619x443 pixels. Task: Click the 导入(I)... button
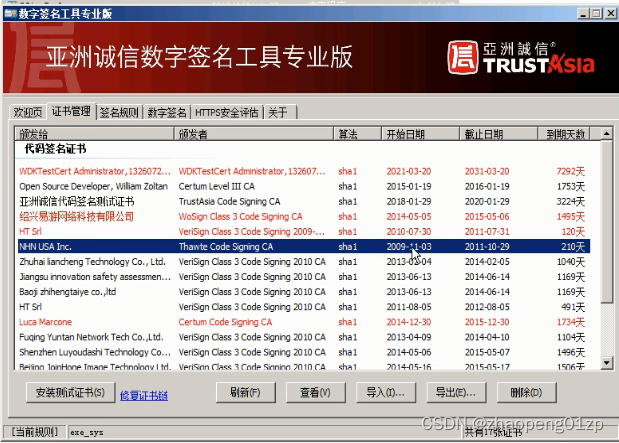point(386,392)
